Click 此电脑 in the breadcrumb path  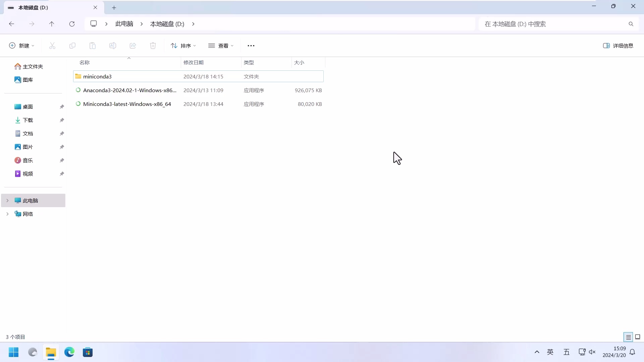pos(124,24)
